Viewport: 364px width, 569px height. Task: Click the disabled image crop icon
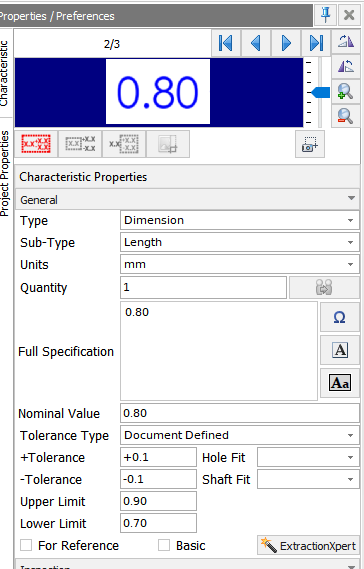point(168,144)
